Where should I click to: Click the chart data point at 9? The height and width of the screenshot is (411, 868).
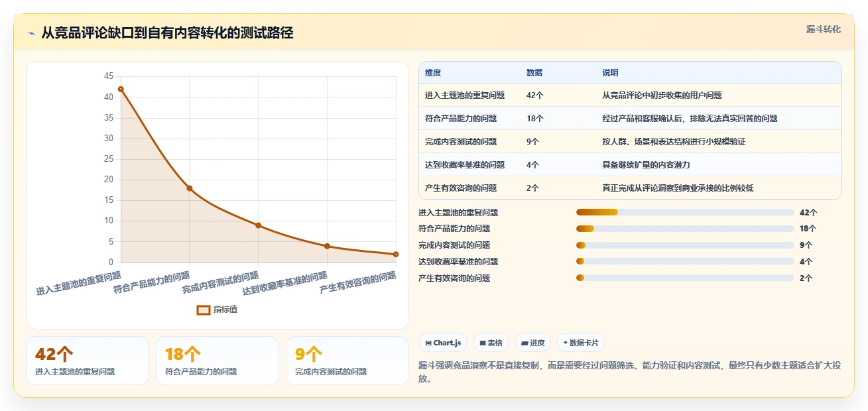(258, 225)
